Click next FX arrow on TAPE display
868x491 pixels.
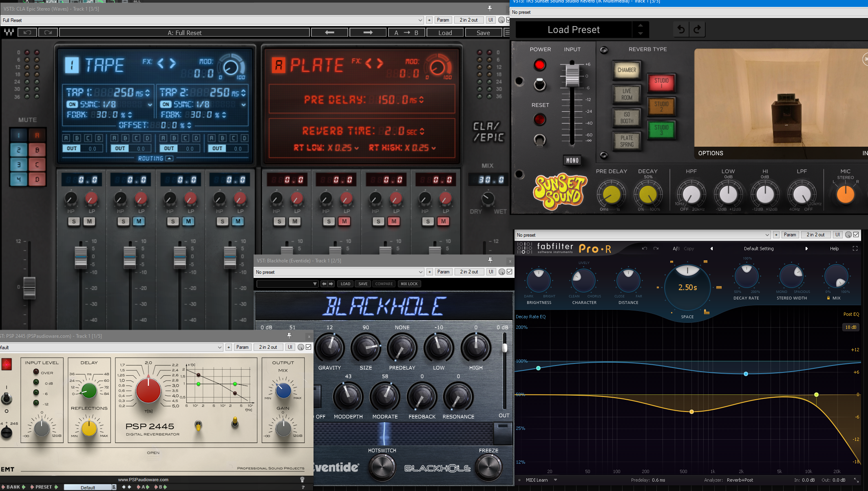pos(173,63)
